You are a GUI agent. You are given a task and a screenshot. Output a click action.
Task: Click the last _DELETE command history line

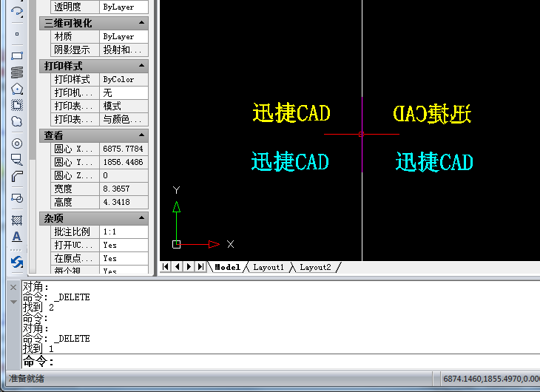tap(56, 339)
